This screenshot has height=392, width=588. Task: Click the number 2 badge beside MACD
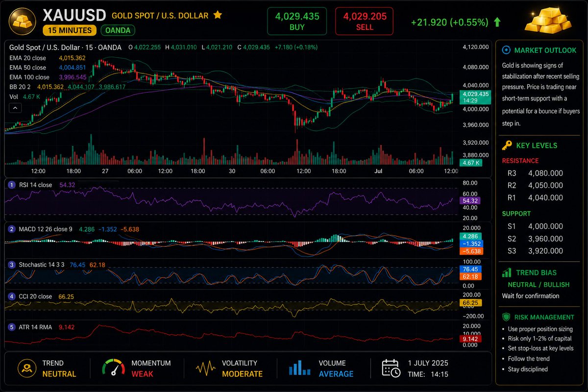[12, 229]
